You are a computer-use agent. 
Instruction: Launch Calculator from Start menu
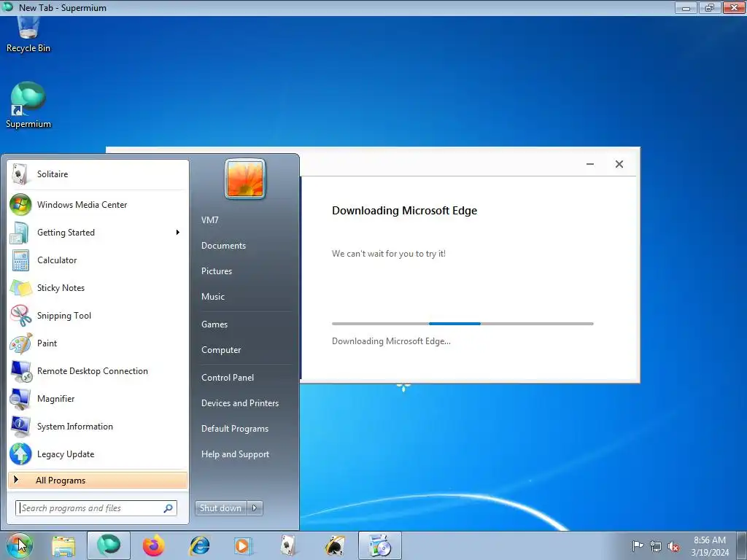coord(98,260)
